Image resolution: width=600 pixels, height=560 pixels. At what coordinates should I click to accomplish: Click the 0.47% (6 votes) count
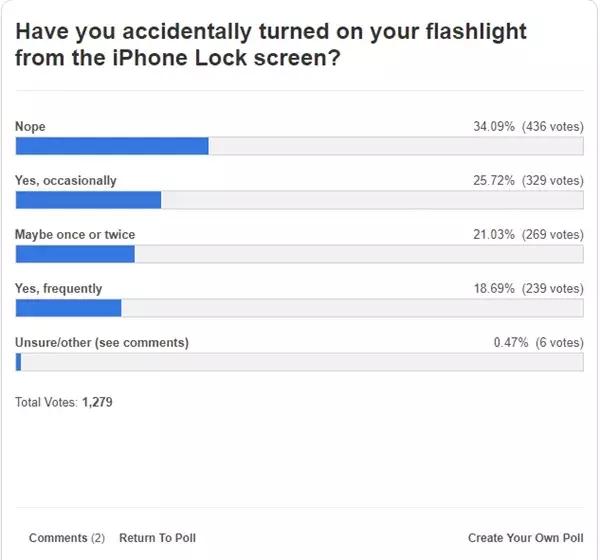pos(538,343)
